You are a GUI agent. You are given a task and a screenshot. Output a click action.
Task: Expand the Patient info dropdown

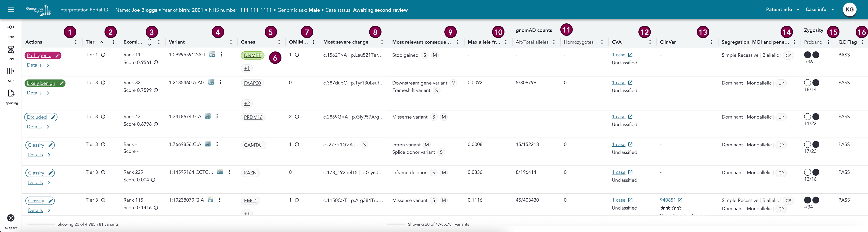point(782,9)
